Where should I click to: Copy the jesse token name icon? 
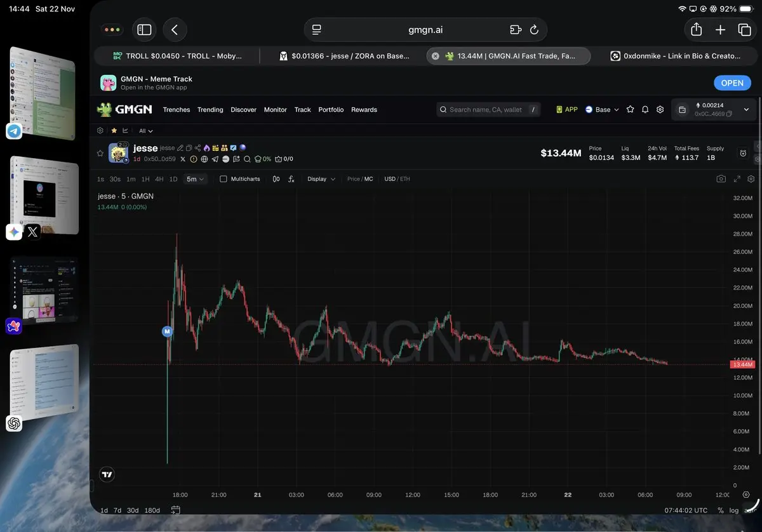[x=189, y=148]
